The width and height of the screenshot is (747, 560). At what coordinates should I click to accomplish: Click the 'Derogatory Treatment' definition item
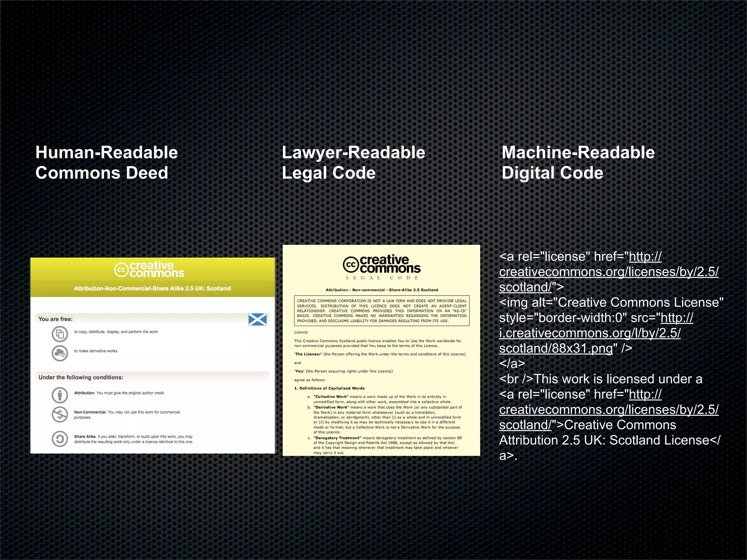point(385,445)
